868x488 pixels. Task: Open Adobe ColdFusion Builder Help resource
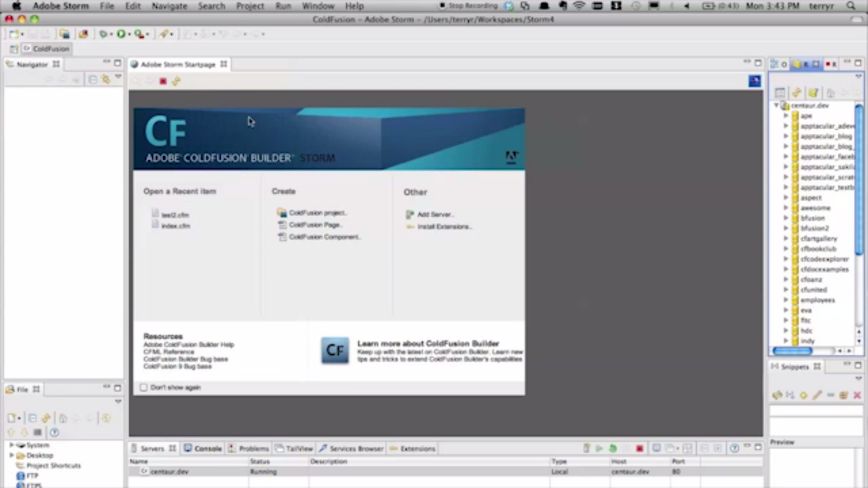click(x=189, y=345)
